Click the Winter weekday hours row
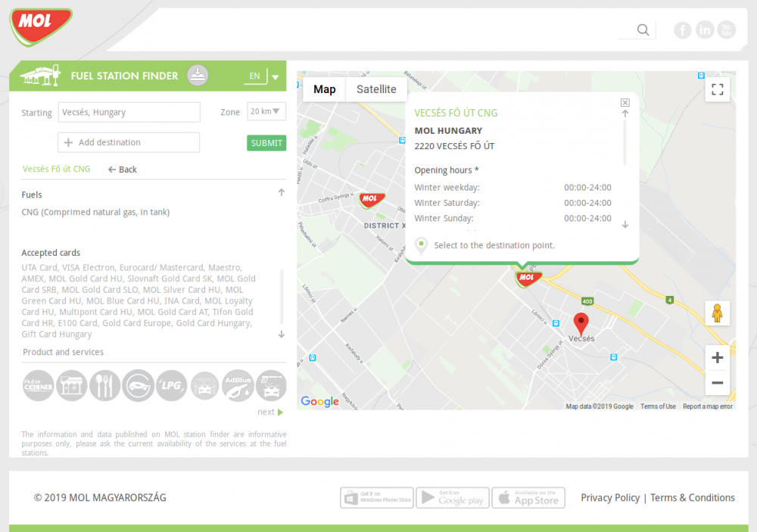This screenshot has height=532, width=757. pyautogui.click(x=512, y=188)
